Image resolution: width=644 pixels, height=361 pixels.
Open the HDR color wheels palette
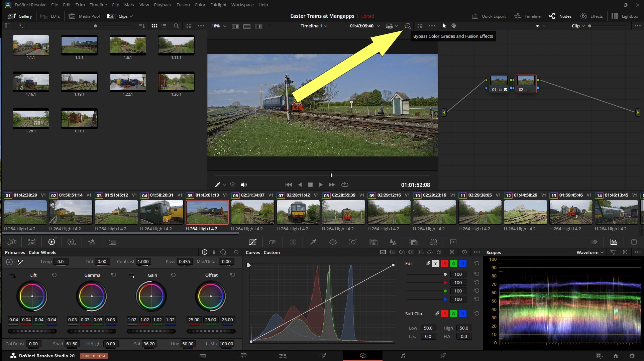click(x=72, y=242)
